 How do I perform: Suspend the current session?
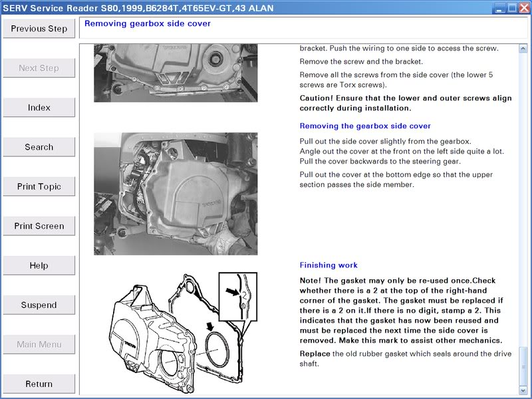coord(39,305)
